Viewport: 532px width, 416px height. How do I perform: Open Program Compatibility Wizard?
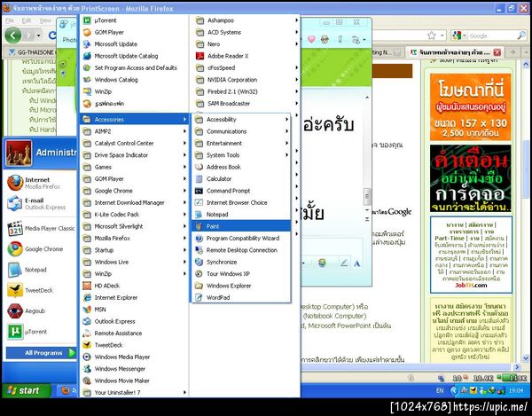[x=241, y=239]
